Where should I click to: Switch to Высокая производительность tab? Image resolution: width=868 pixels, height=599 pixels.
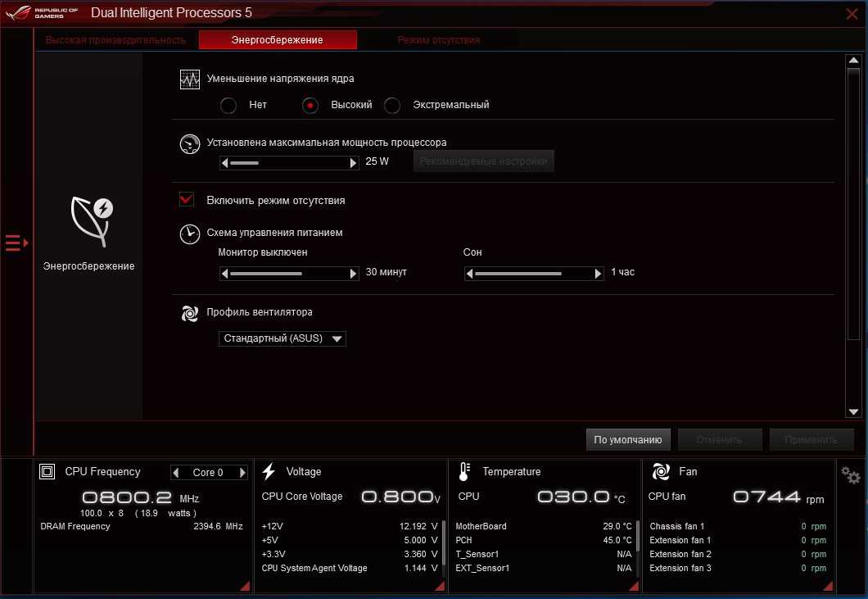coord(115,40)
